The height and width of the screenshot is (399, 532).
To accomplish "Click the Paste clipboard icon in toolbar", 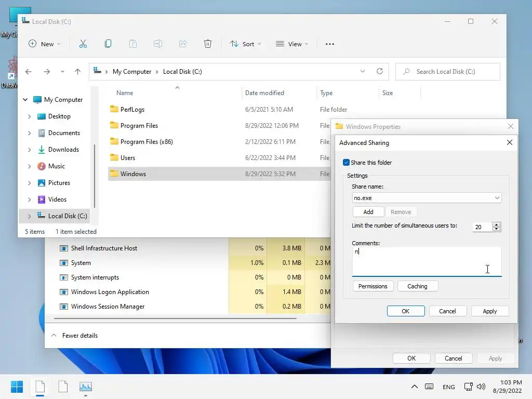I will [133, 44].
